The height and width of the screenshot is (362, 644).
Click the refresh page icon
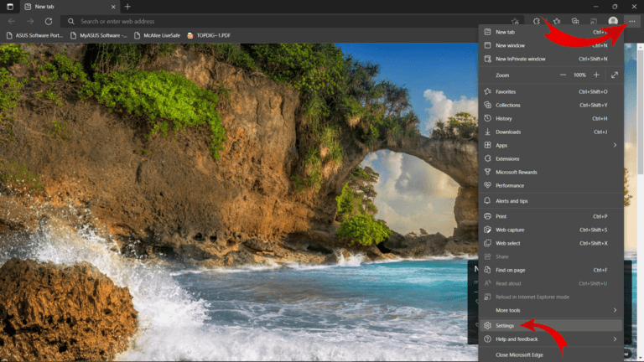coord(48,21)
